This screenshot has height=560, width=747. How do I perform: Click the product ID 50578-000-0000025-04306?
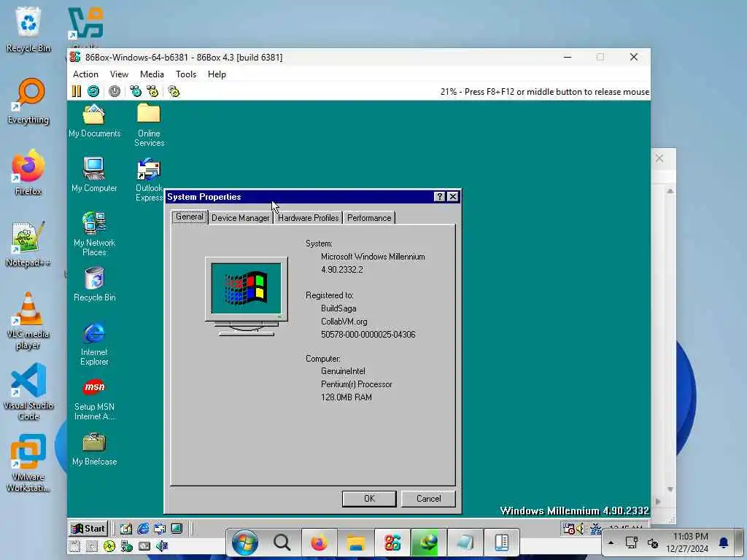368,335
